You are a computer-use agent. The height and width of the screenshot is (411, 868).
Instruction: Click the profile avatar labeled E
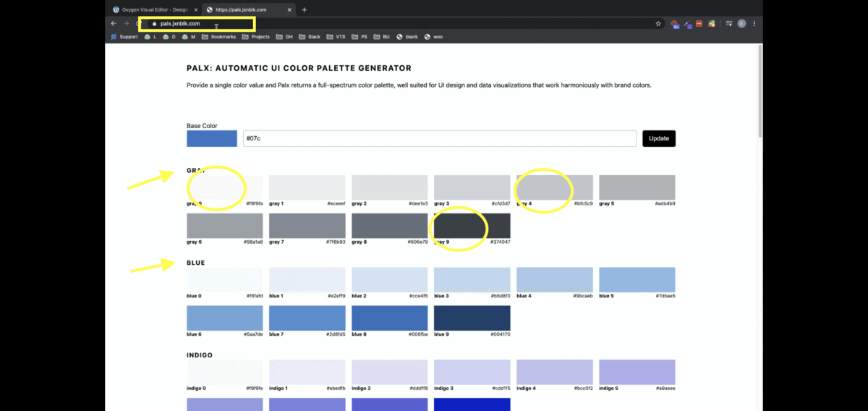click(x=741, y=24)
